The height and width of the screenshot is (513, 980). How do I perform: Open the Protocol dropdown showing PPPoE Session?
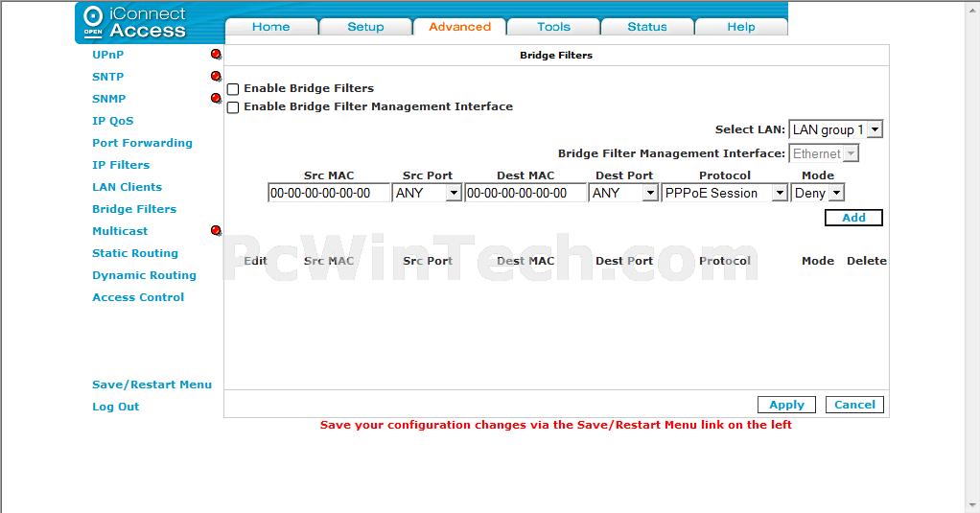(724, 193)
